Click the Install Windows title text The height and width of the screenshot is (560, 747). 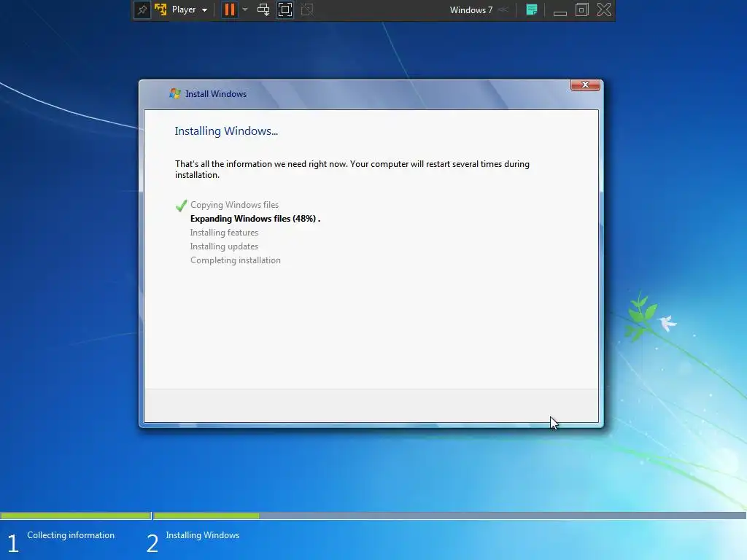[216, 94]
